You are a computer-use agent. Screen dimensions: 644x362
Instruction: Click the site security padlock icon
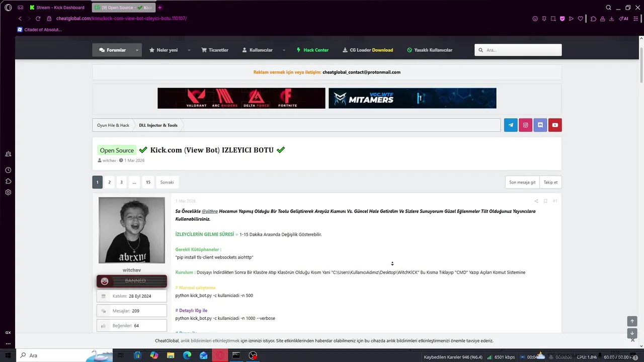49,19
